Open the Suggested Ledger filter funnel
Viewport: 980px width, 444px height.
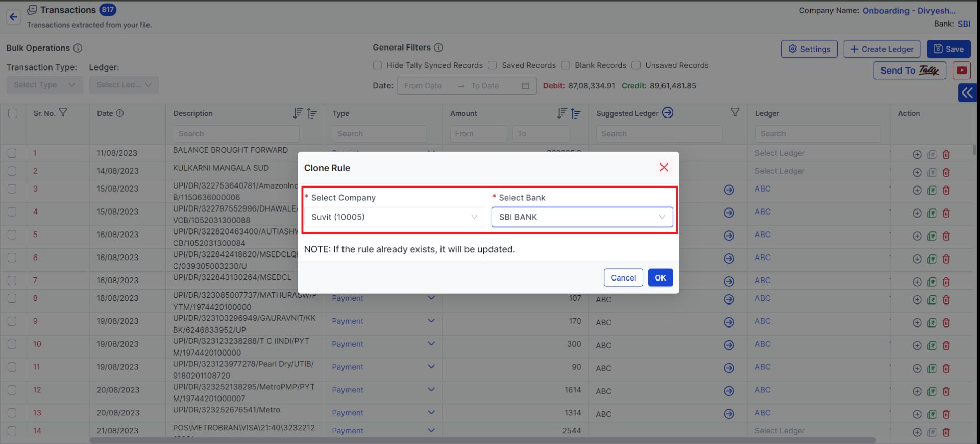point(735,112)
